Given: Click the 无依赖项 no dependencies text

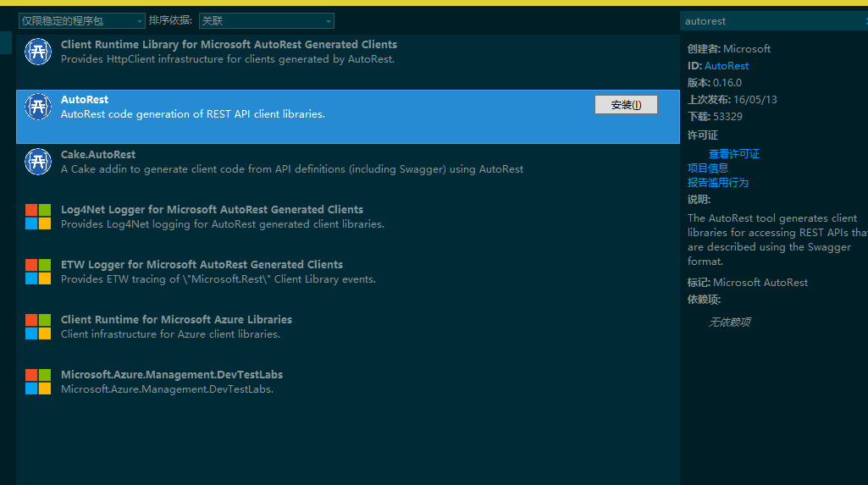Looking at the screenshot, I should pos(730,322).
